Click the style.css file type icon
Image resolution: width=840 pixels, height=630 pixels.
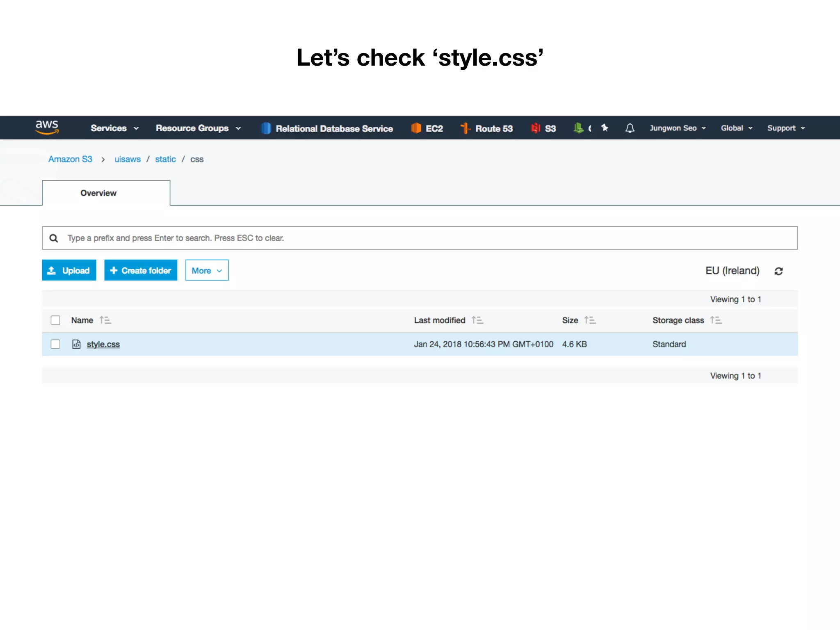click(x=76, y=344)
